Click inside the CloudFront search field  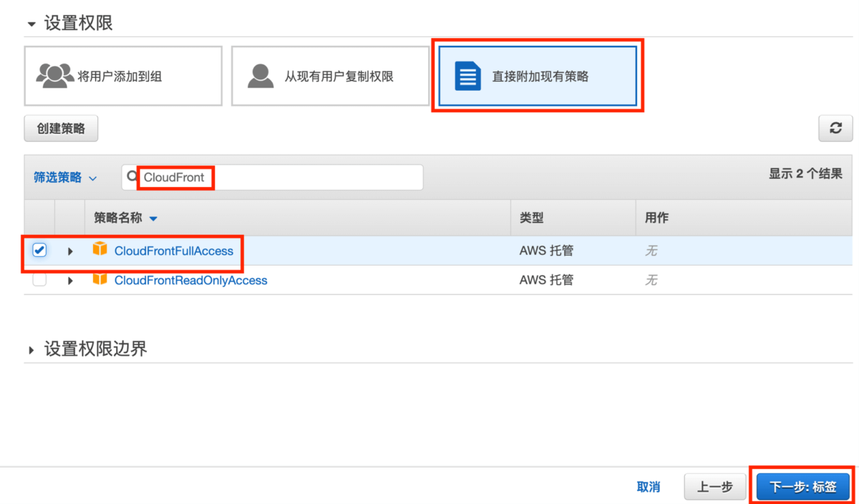click(x=272, y=176)
